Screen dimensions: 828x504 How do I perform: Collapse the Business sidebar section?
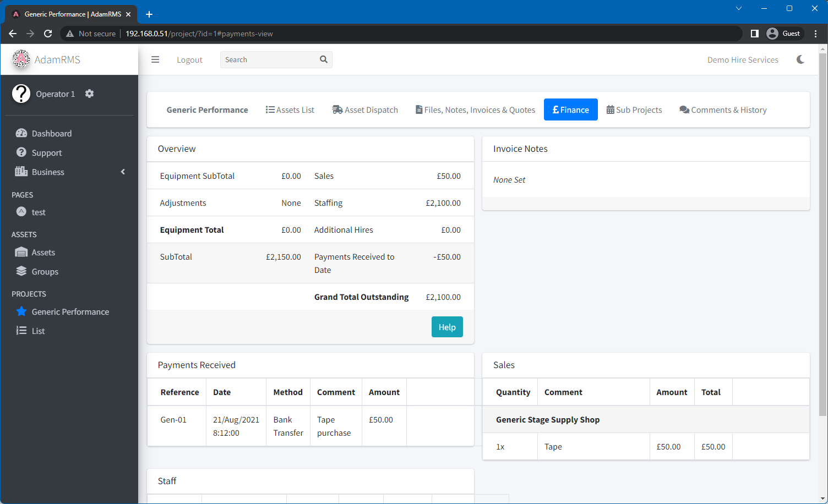[x=123, y=172]
